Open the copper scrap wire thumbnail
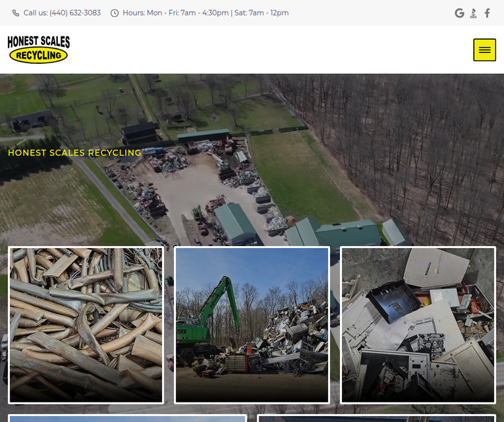 pyautogui.click(x=86, y=325)
